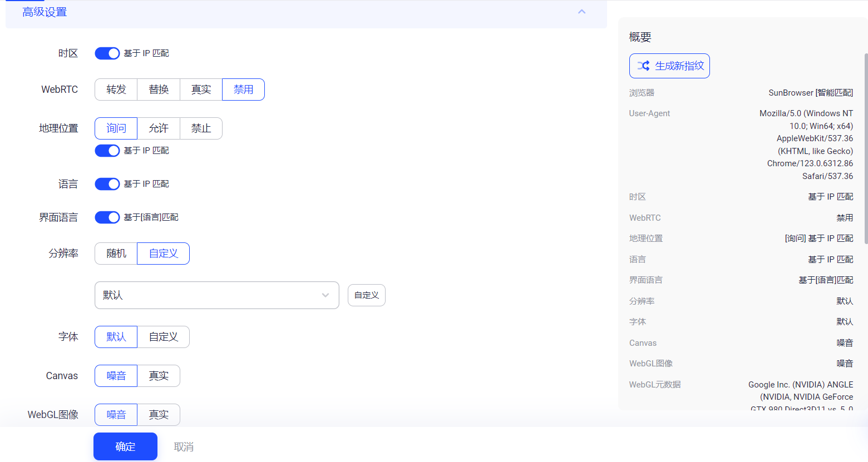
Task: Choose 随机 for 分辨率
Action: pyautogui.click(x=116, y=254)
